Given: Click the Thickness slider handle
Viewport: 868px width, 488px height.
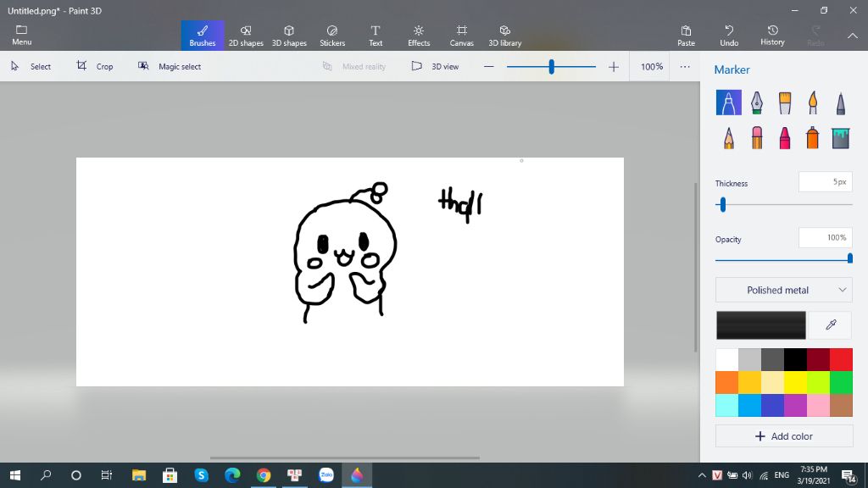Looking at the screenshot, I should coord(722,205).
